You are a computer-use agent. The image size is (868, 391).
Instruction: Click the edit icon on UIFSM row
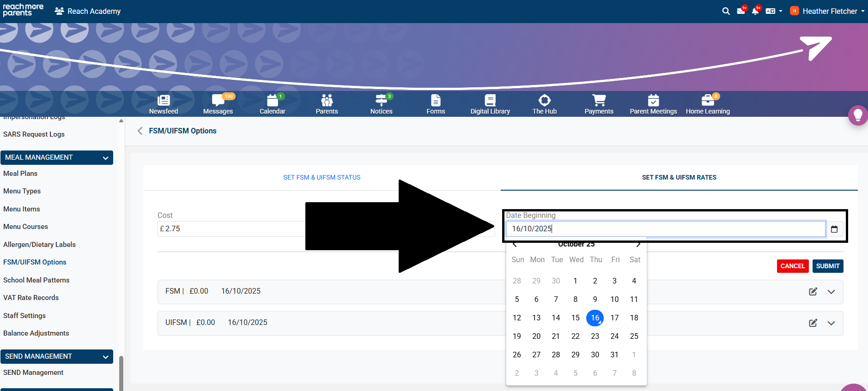[813, 323]
